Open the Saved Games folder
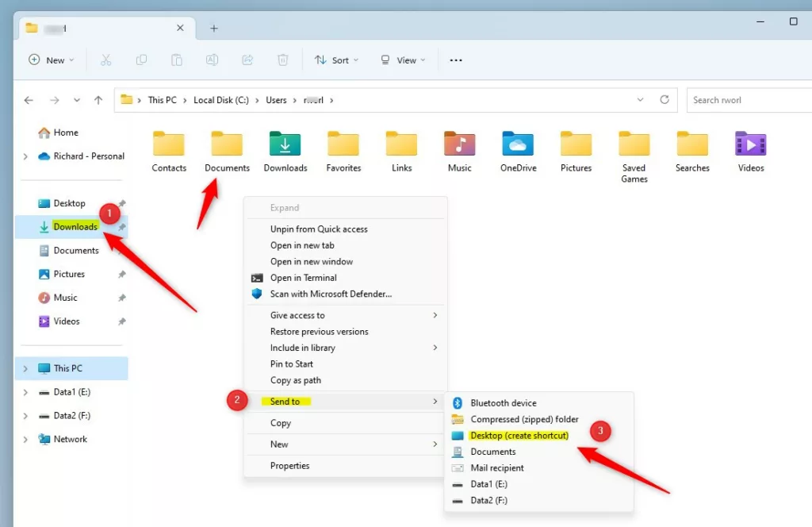 [x=634, y=157]
